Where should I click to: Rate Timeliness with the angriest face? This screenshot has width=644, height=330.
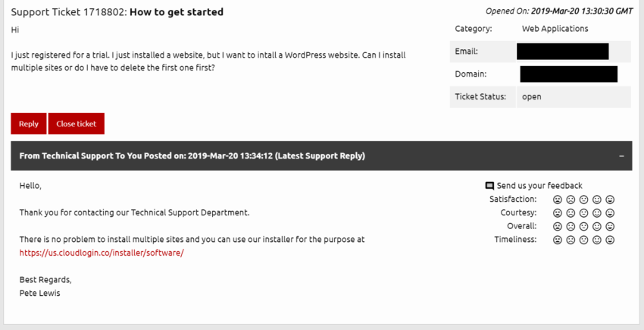557,240
